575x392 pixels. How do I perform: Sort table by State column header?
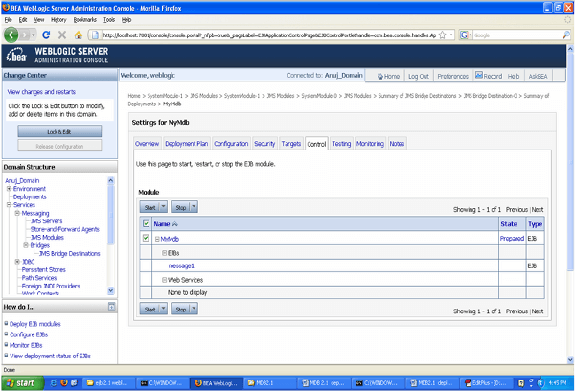(x=509, y=223)
